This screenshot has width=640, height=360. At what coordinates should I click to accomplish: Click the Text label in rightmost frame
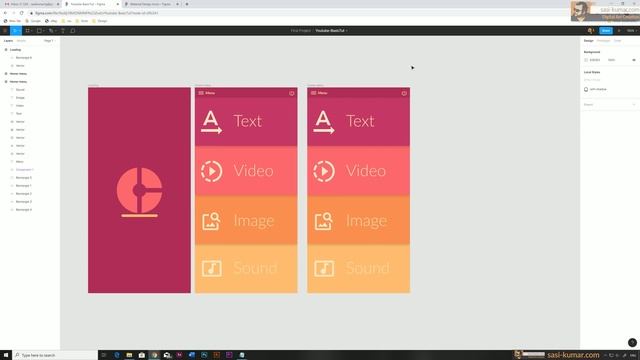360,121
